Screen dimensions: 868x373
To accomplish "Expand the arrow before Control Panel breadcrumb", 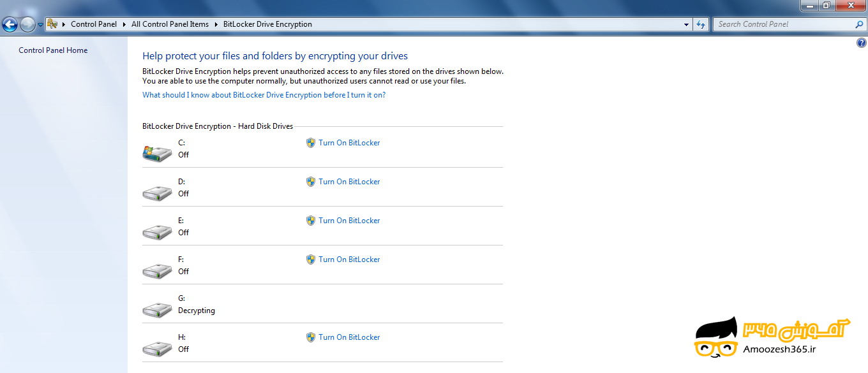I will pyautogui.click(x=64, y=24).
